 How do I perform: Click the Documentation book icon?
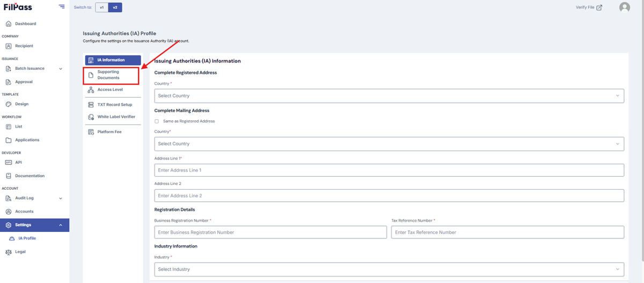click(9, 176)
